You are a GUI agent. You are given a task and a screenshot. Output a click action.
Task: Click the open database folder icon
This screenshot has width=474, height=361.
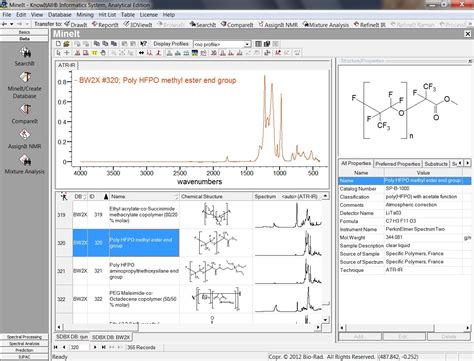[x=66, y=44]
